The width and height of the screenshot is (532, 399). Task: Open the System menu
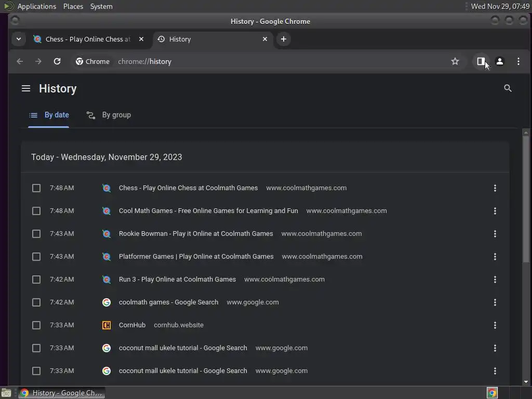(101, 6)
